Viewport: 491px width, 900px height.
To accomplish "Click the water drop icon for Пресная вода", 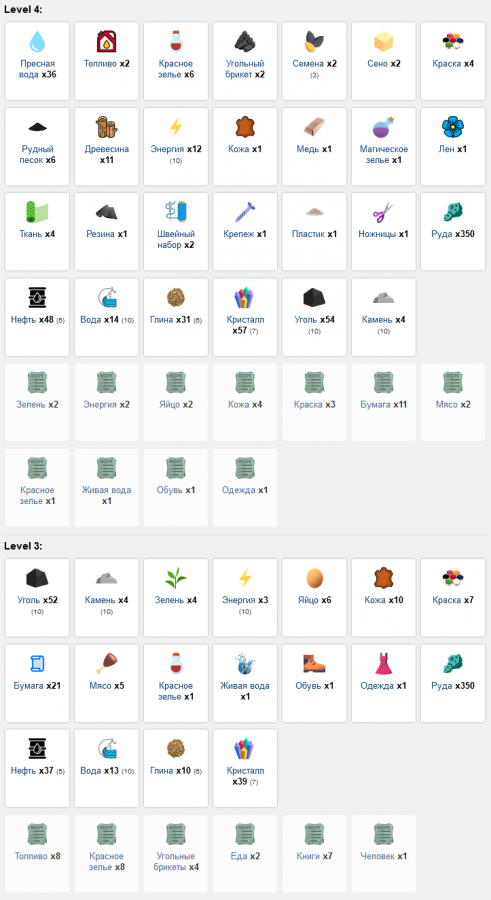I will pyautogui.click(x=37, y=42).
